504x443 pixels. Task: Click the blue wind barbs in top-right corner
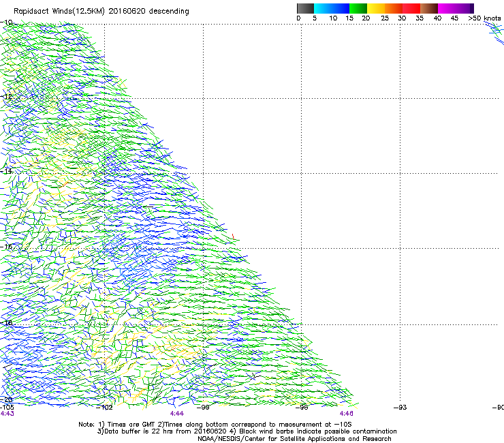click(x=494, y=33)
